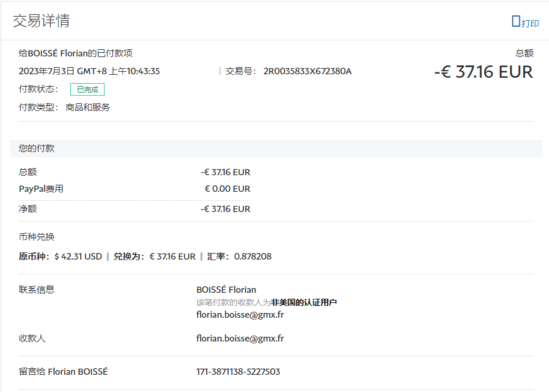This screenshot has width=549, height=392.
Task: Click the email in the 收款人 row
Action: pos(240,339)
